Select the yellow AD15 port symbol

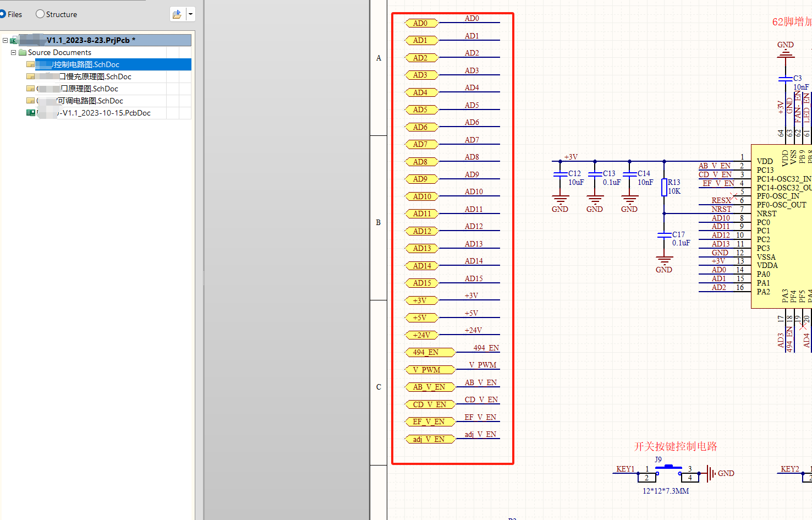[x=421, y=283]
